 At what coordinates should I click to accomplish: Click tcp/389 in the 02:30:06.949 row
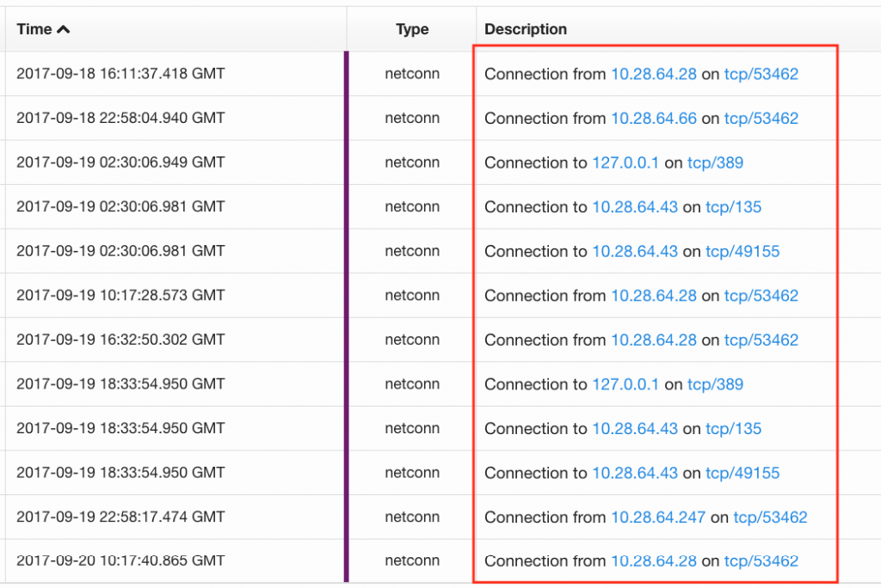(715, 162)
